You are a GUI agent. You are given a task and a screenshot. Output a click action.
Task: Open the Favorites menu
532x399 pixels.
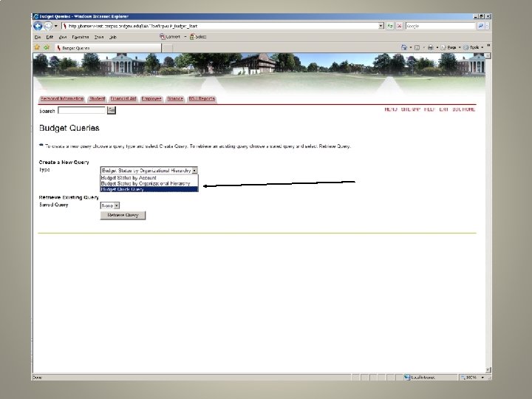click(x=81, y=37)
